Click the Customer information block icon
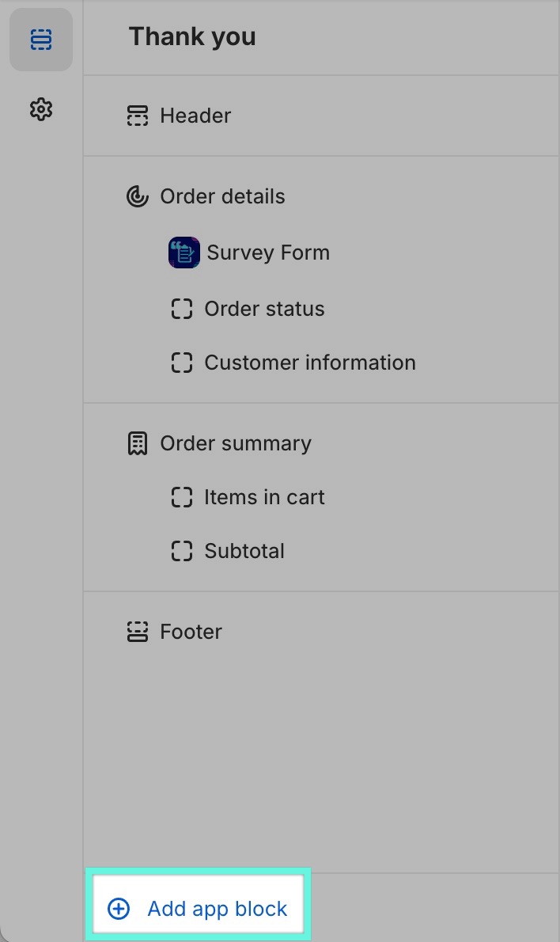This screenshot has width=560, height=942. click(182, 363)
